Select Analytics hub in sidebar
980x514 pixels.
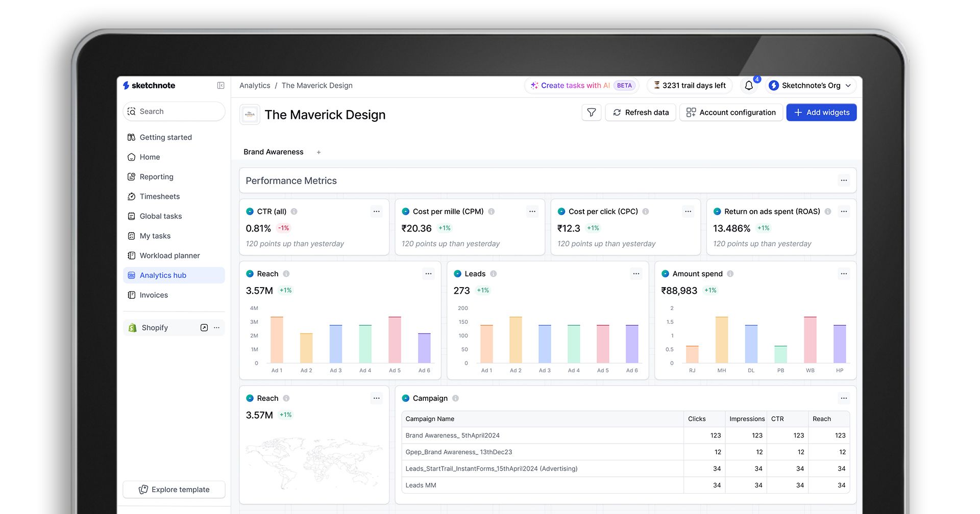pos(174,275)
